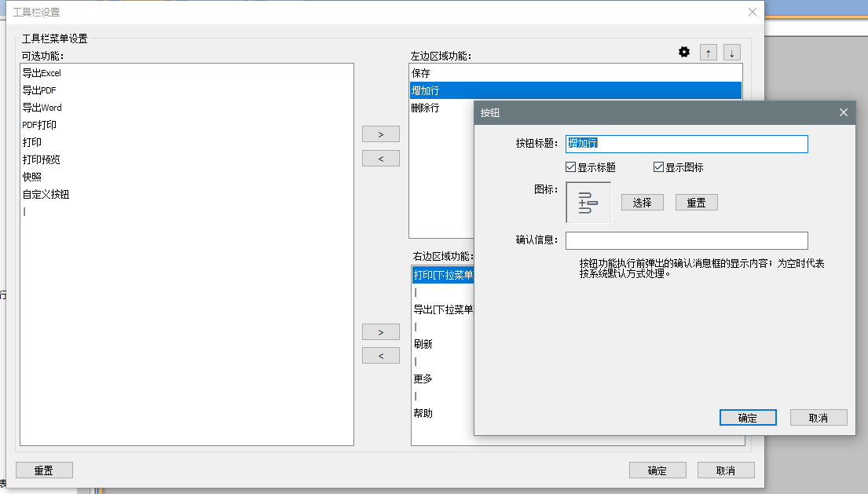Image resolution: width=868 pixels, height=494 pixels.
Task: Click the 确认信息 input field
Action: pos(687,240)
